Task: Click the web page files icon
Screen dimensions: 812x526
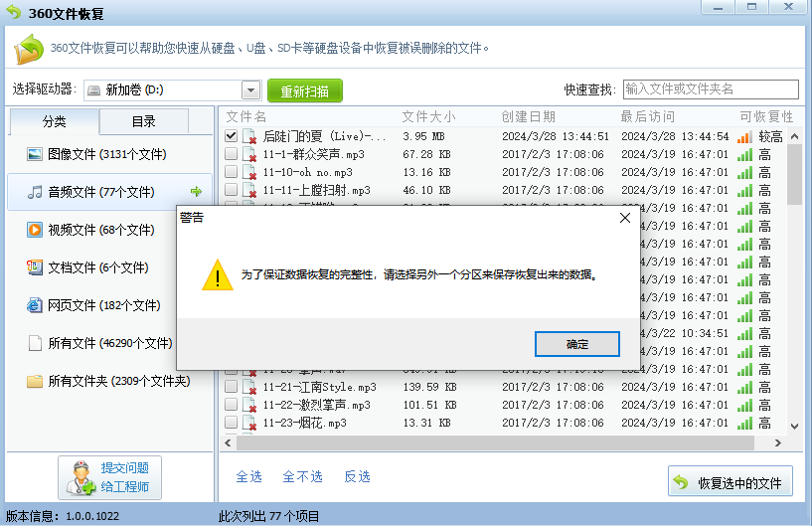Action: point(35,305)
